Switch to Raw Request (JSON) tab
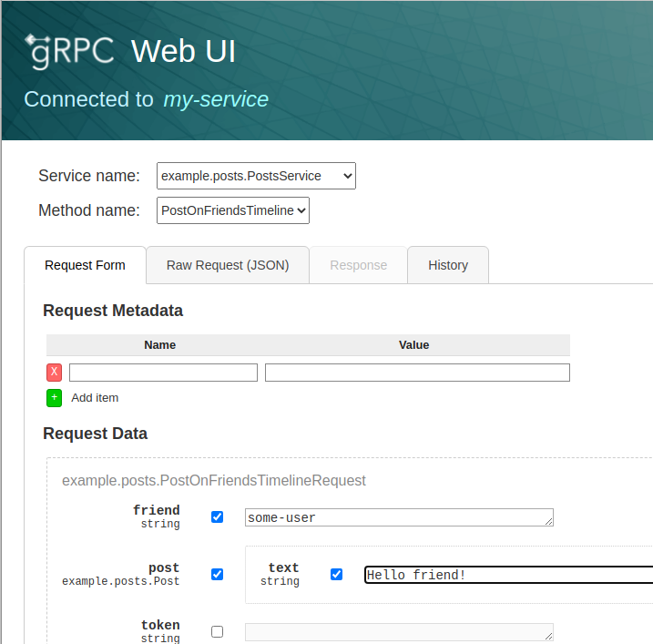Viewport: 653px width, 644px height. [x=228, y=265]
